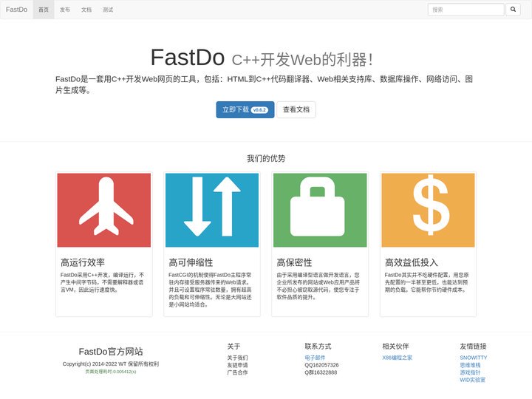
Task: Open the 发布 navigation item
Action: (x=65, y=10)
